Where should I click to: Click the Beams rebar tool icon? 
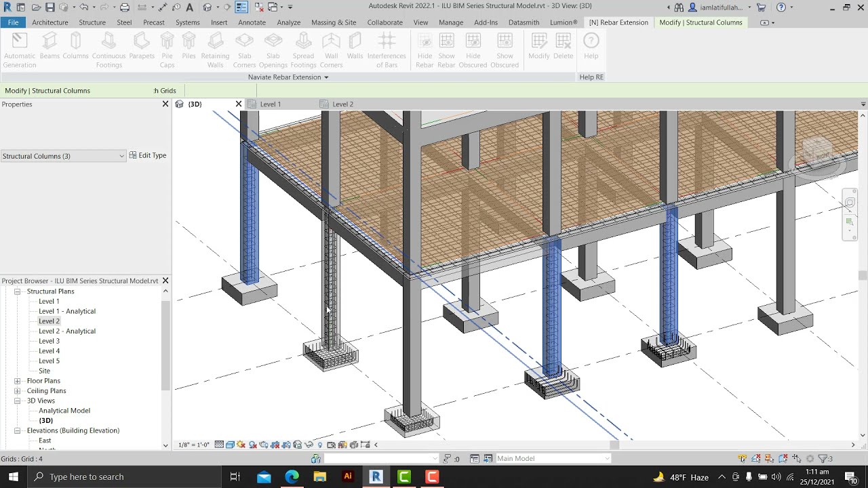(x=50, y=46)
